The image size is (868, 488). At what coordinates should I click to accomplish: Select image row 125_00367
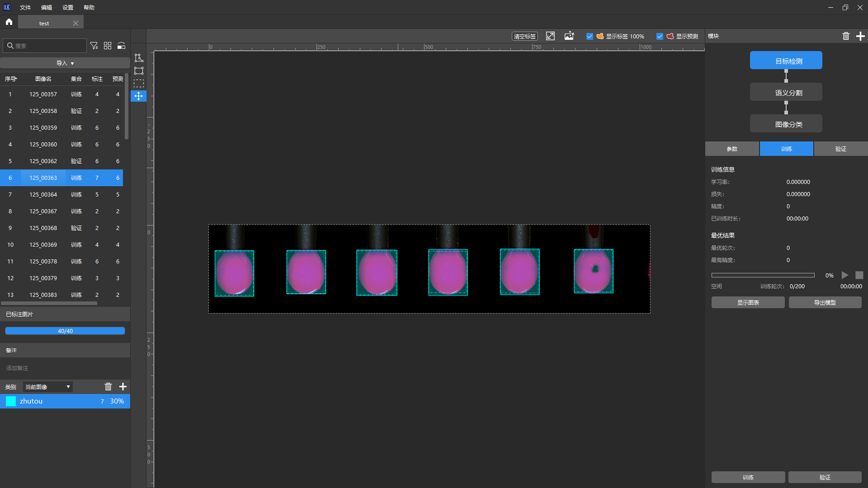[61, 211]
